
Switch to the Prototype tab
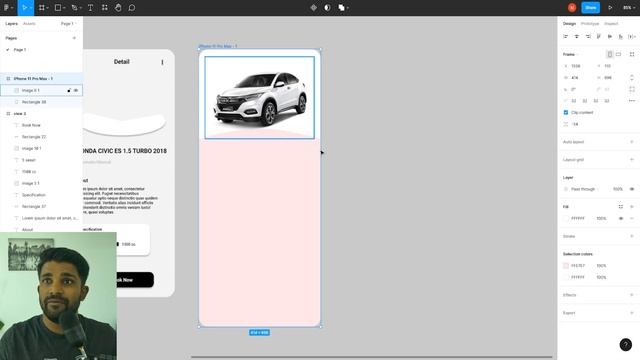[590, 24]
